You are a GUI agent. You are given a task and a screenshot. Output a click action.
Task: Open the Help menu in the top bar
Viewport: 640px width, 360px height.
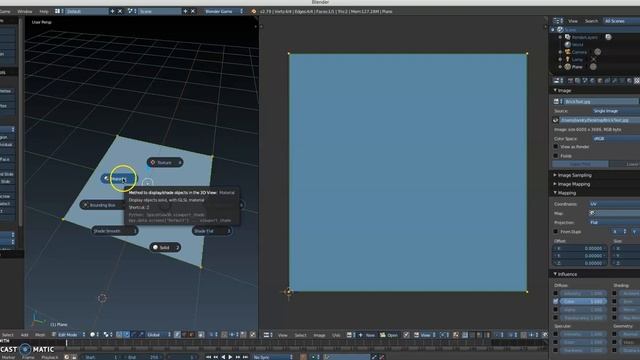pyautogui.click(x=44, y=11)
